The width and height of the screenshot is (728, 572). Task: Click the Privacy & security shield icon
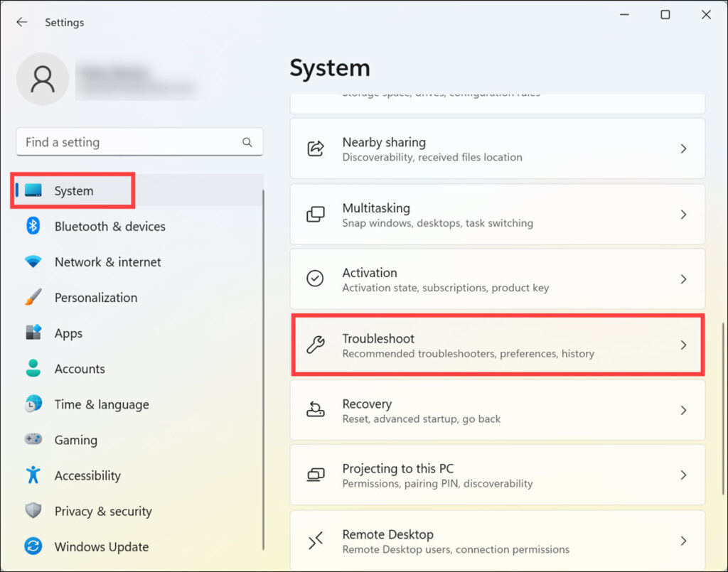[x=34, y=511]
